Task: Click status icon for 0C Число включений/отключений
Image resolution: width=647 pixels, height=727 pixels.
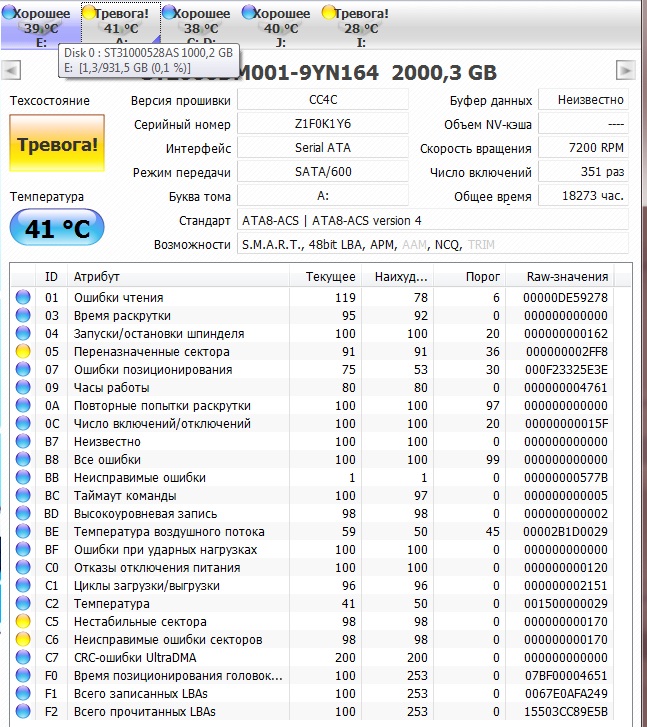Action: (x=23, y=423)
